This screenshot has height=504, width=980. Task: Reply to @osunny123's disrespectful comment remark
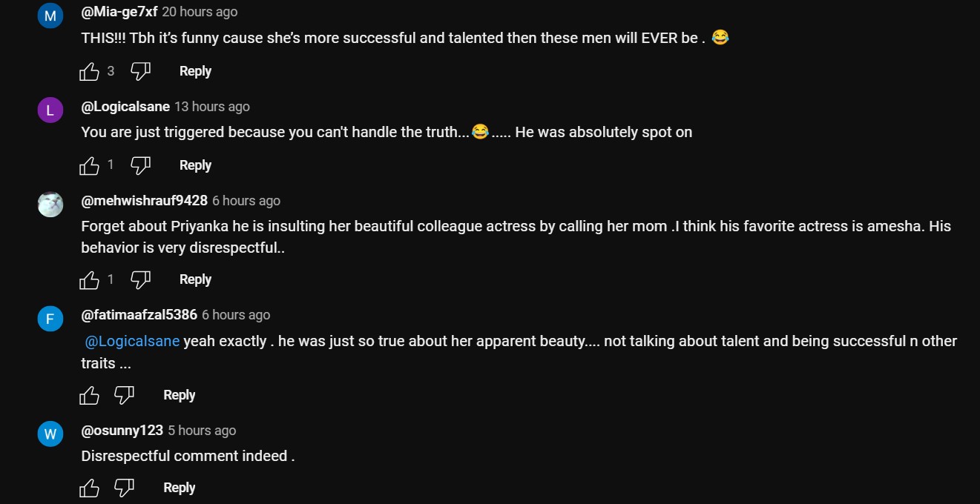tap(179, 488)
